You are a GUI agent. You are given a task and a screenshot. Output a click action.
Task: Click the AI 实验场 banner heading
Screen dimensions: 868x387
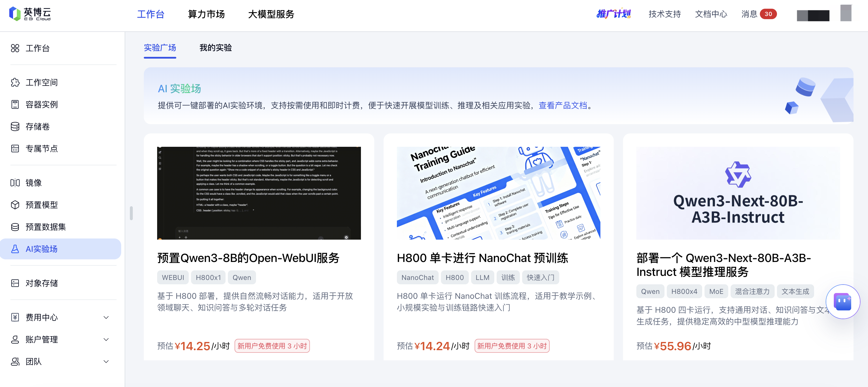(x=179, y=89)
